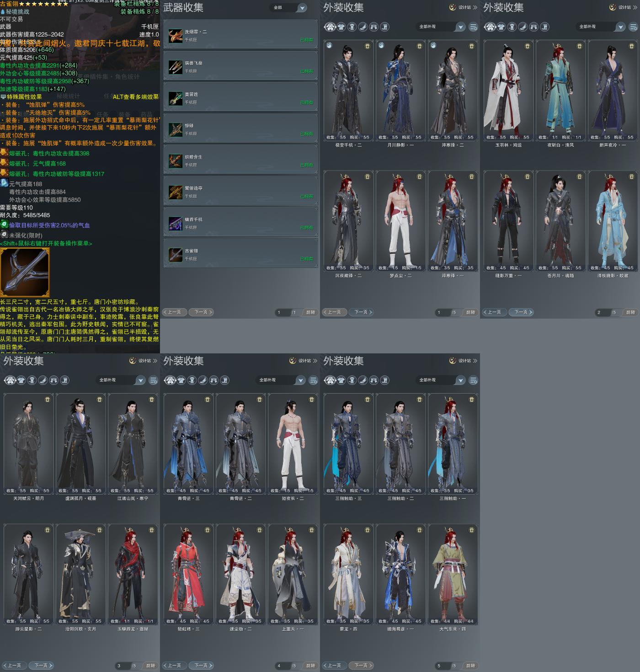This screenshot has height=672, width=640.
Task: Open filter settings icon in outfit page 3 panel
Action: point(154,380)
